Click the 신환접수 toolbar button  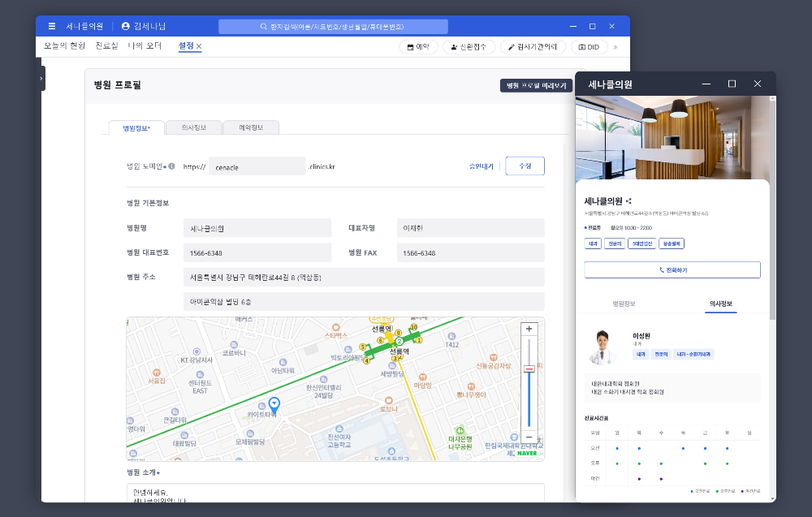(469, 47)
